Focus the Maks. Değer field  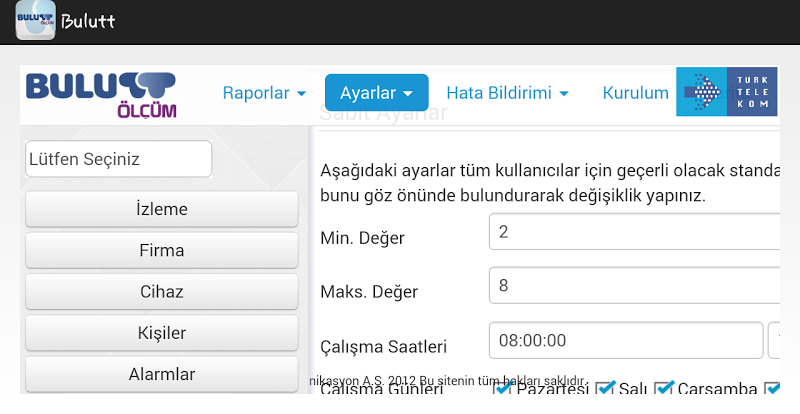click(x=634, y=285)
